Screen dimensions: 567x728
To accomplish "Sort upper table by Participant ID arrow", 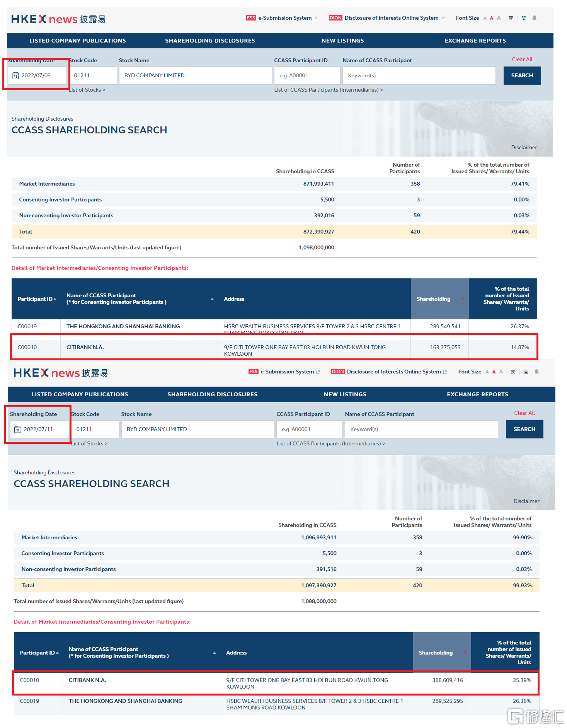I will pyautogui.click(x=55, y=299).
